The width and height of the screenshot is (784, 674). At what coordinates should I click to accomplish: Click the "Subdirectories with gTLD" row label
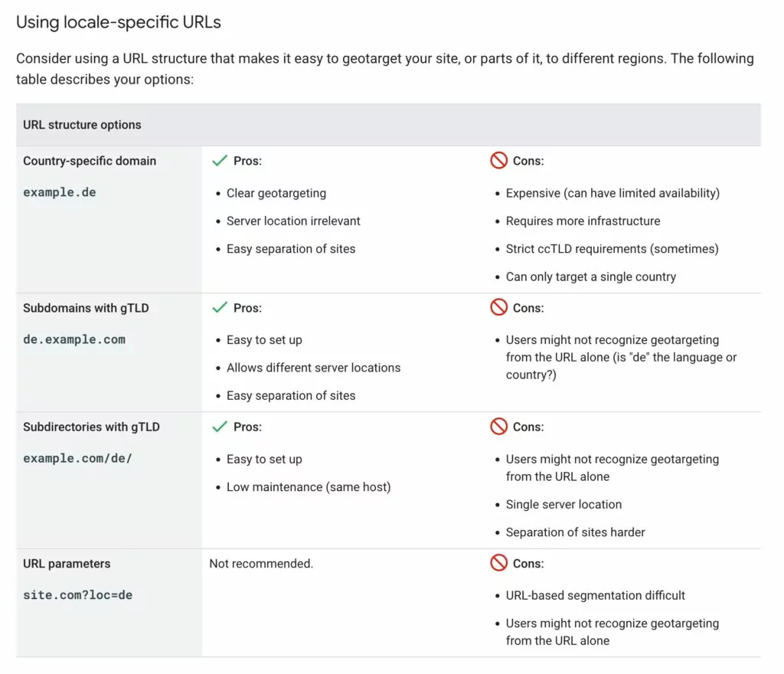click(91, 427)
